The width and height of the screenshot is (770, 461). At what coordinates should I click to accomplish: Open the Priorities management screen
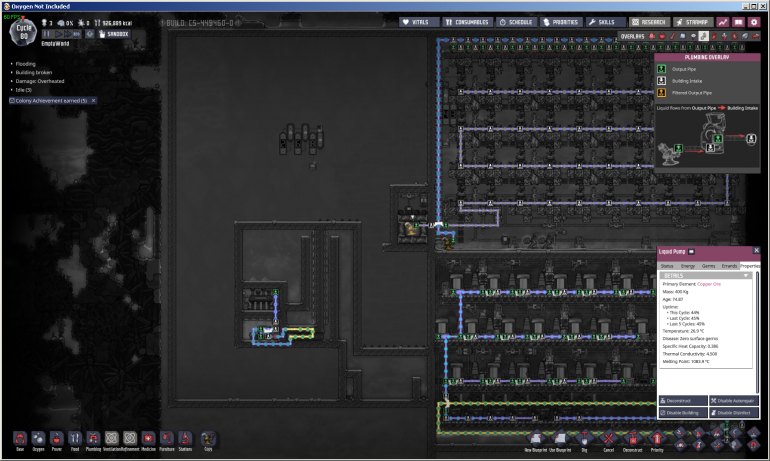coord(561,22)
